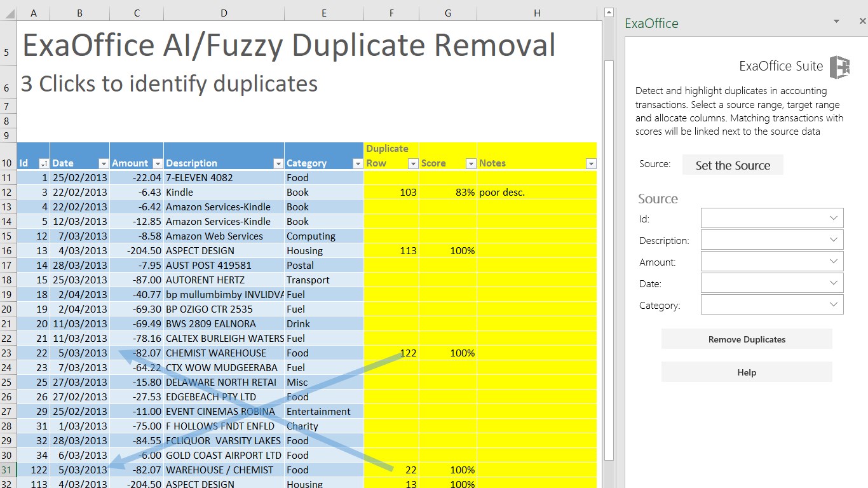Image resolution: width=868 pixels, height=488 pixels.
Task: Expand the Source Description combo box
Action: 834,240
